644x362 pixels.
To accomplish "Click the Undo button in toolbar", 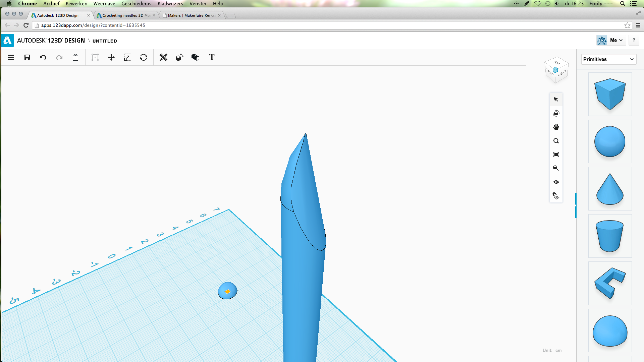I will pyautogui.click(x=43, y=57).
